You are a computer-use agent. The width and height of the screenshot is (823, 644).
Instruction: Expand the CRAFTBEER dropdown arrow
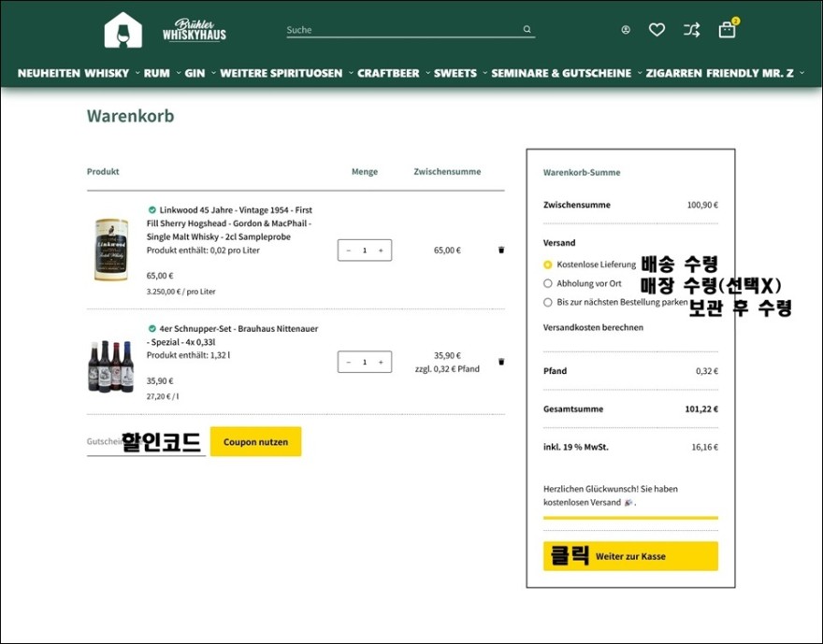click(x=427, y=73)
